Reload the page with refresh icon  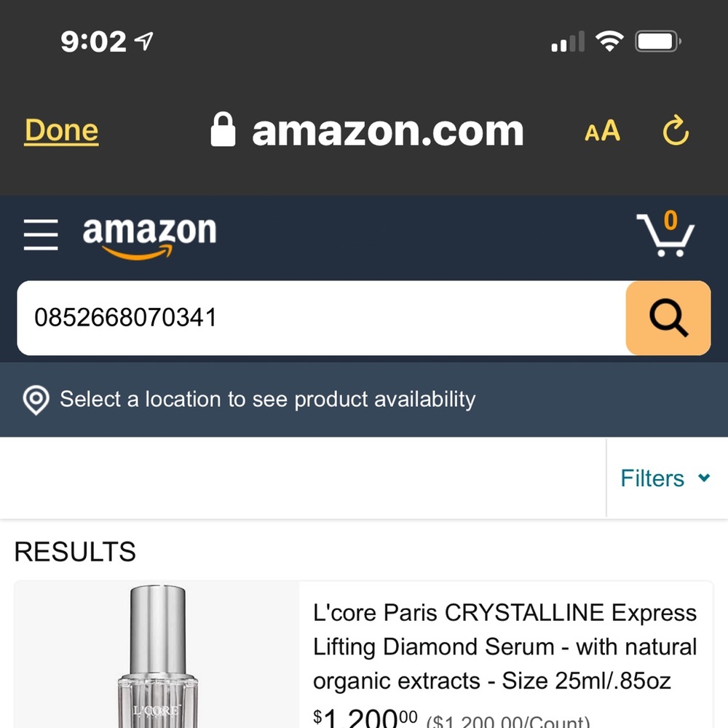(x=676, y=130)
